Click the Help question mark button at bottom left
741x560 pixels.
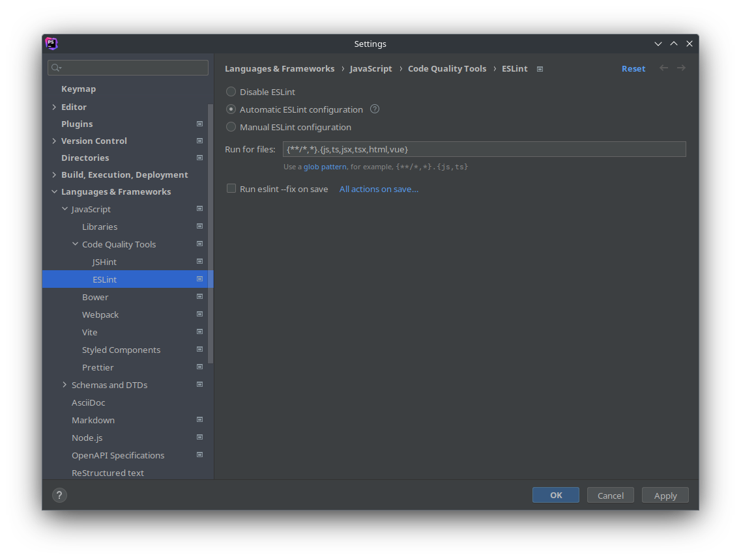point(59,495)
